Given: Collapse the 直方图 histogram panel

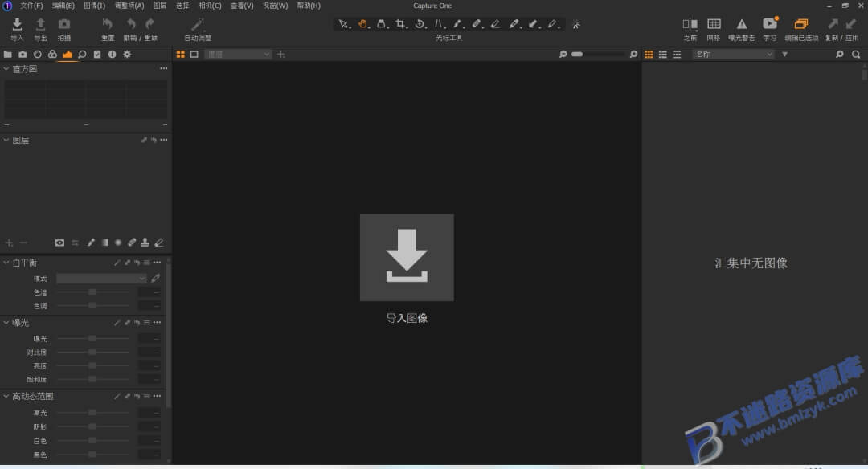Looking at the screenshot, I should point(6,68).
